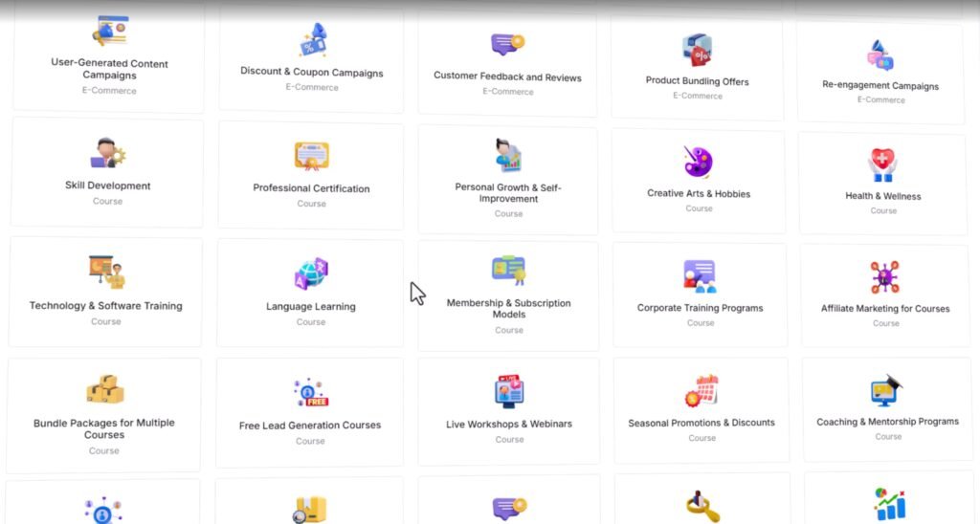Open Customer Feedback and Reviews template

507,66
